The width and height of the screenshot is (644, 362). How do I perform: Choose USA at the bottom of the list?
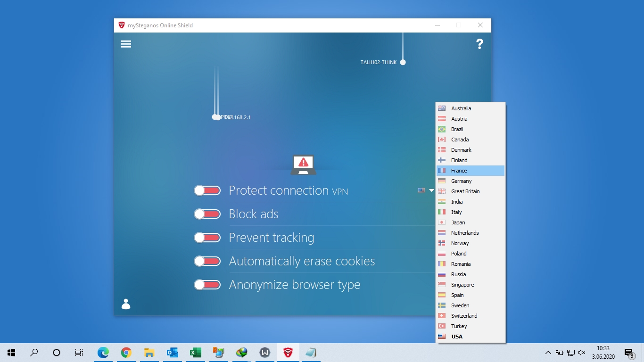coord(471,337)
